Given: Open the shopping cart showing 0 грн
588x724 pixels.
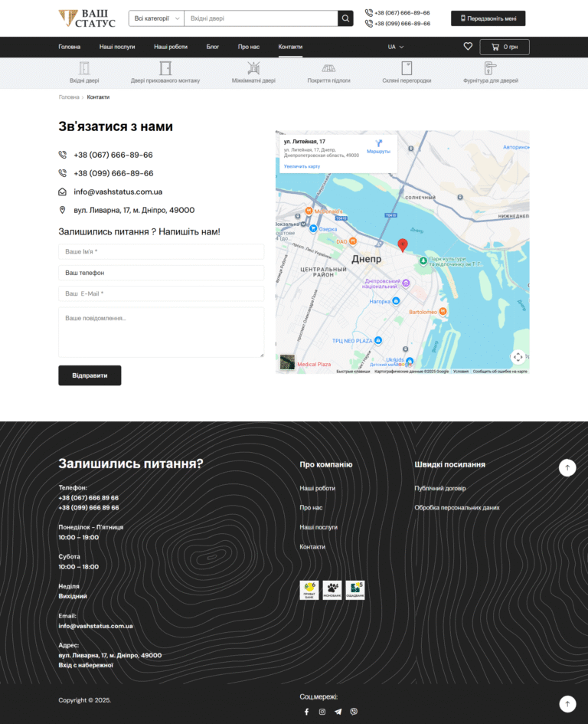Looking at the screenshot, I should [504, 48].
